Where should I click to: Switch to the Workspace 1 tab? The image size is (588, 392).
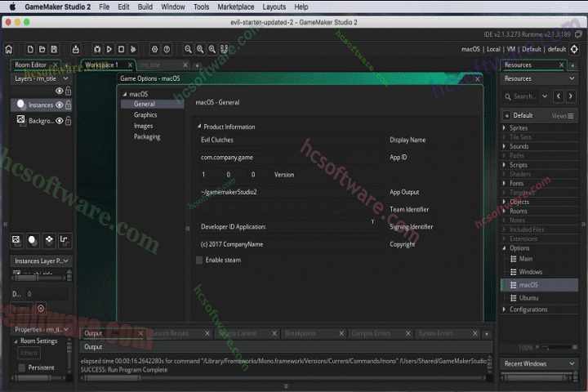pyautogui.click(x=101, y=65)
